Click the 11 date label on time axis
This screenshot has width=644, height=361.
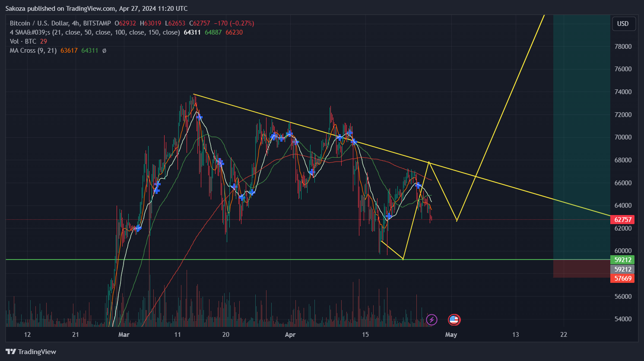[178, 335]
